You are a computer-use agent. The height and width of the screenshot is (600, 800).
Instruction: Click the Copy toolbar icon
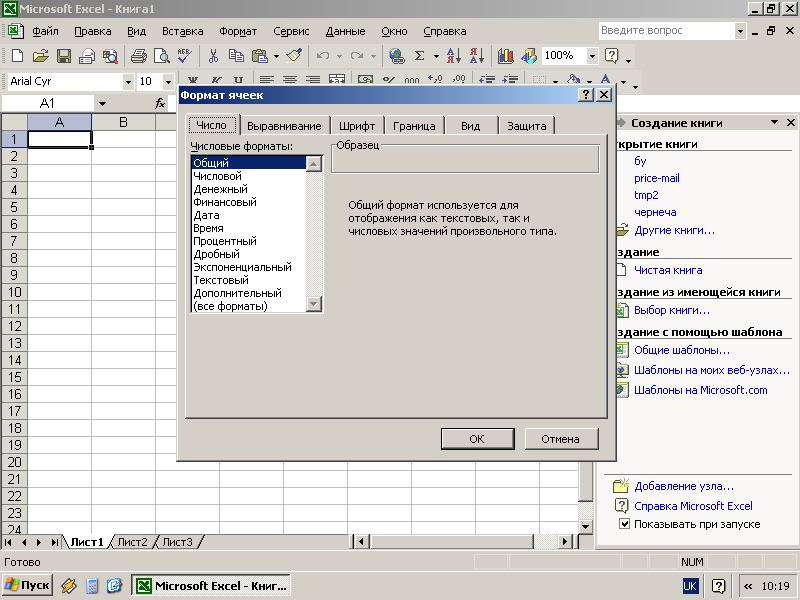(236, 56)
